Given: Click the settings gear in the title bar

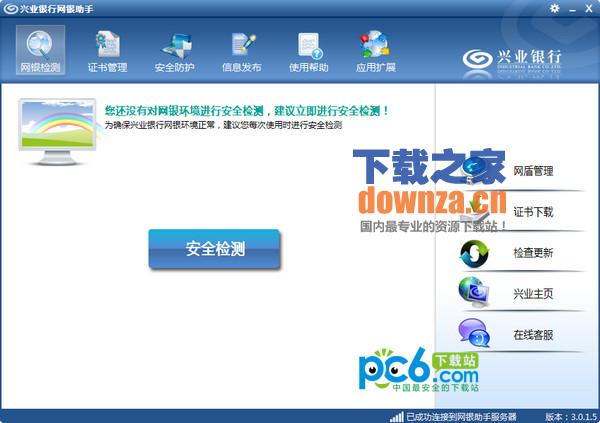Looking at the screenshot, I should [554, 8].
